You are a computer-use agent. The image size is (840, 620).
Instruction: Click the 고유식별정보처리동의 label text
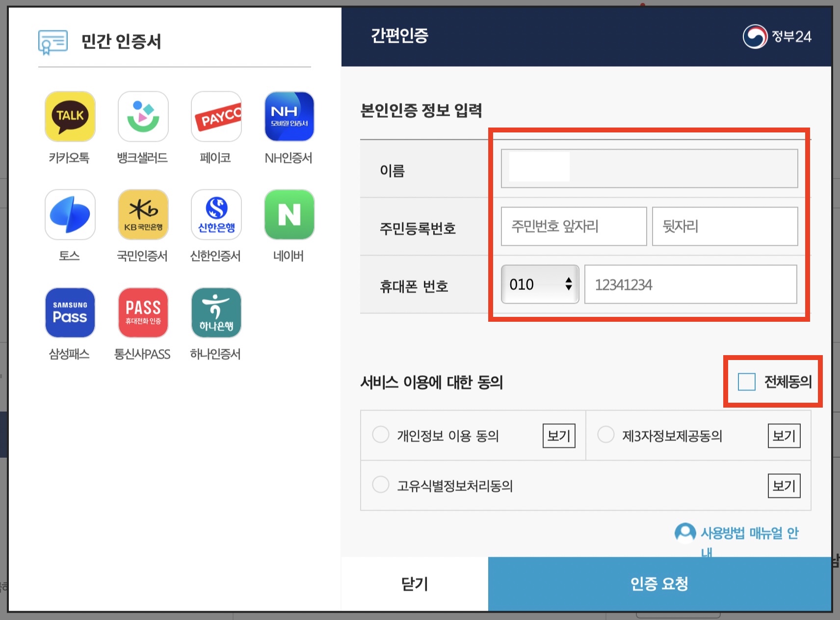click(455, 486)
